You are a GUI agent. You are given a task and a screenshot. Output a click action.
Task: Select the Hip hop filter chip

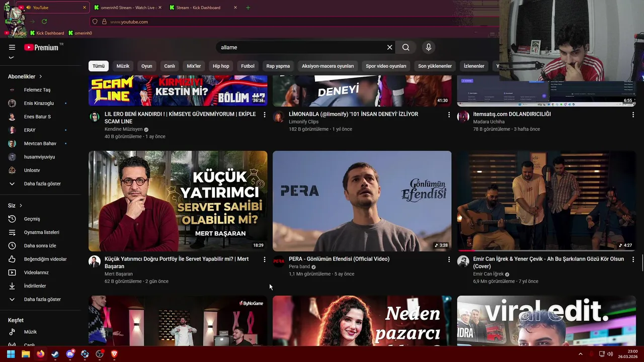[221, 66]
